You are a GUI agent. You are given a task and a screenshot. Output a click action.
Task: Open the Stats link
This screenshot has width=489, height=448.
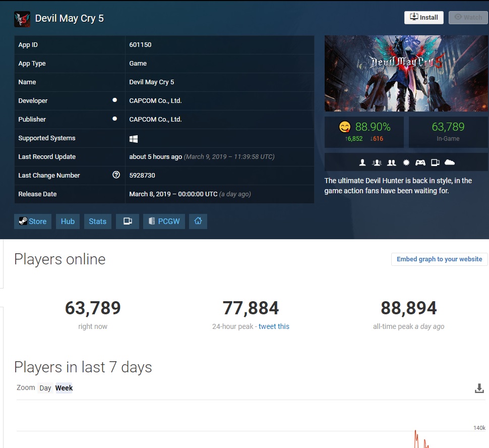click(x=98, y=221)
